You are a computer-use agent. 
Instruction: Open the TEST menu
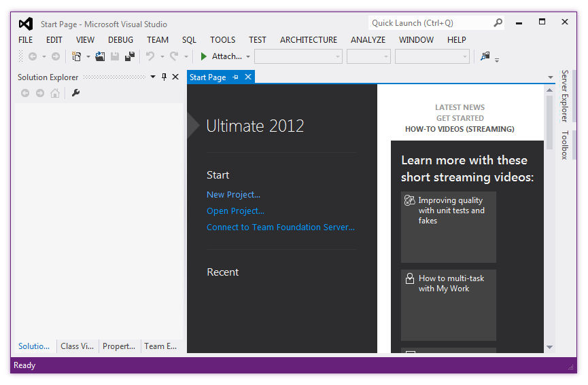click(257, 39)
